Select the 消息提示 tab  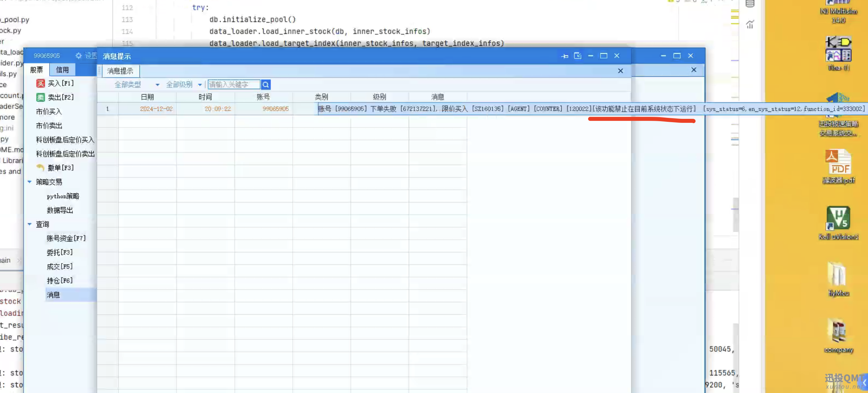tap(120, 71)
